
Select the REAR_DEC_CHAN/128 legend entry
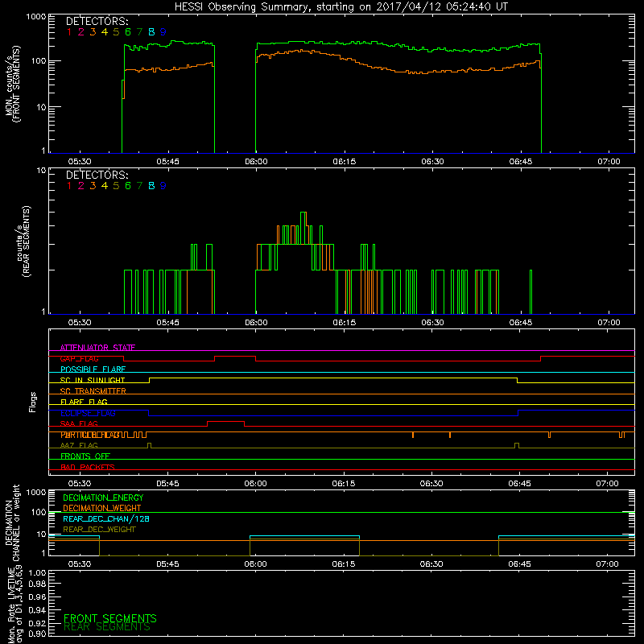[106, 518]
